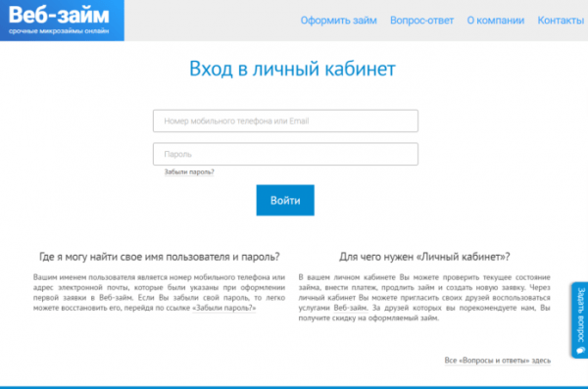Click the Забыли пароль? link under password
Viewport: 588px width, 389px height.
click(189, 171)
